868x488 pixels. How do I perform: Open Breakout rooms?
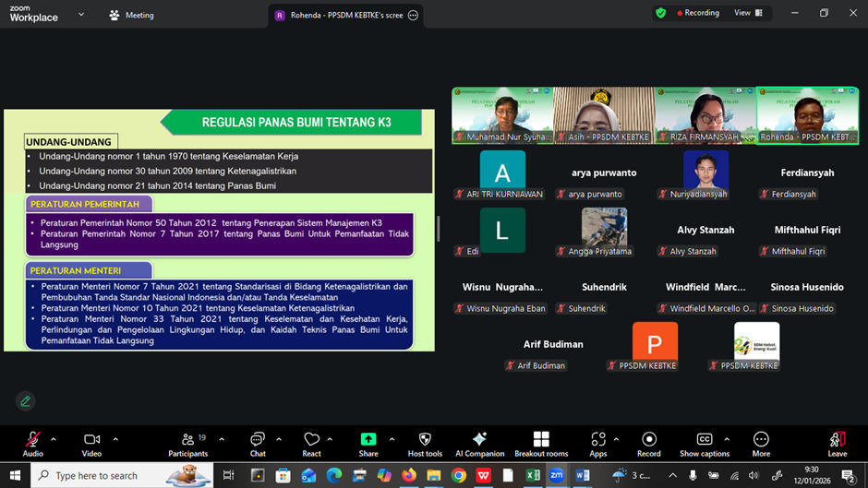click(541, 442)
